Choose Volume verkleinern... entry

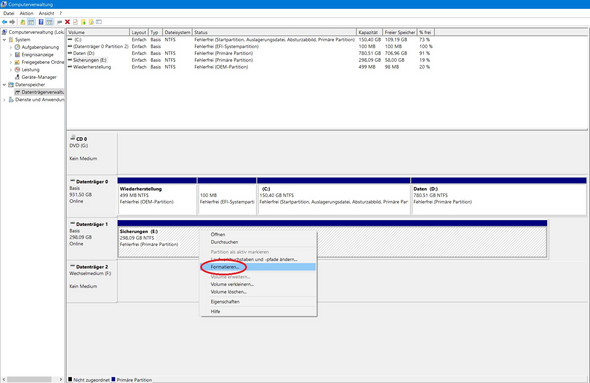tap(258, 284)
